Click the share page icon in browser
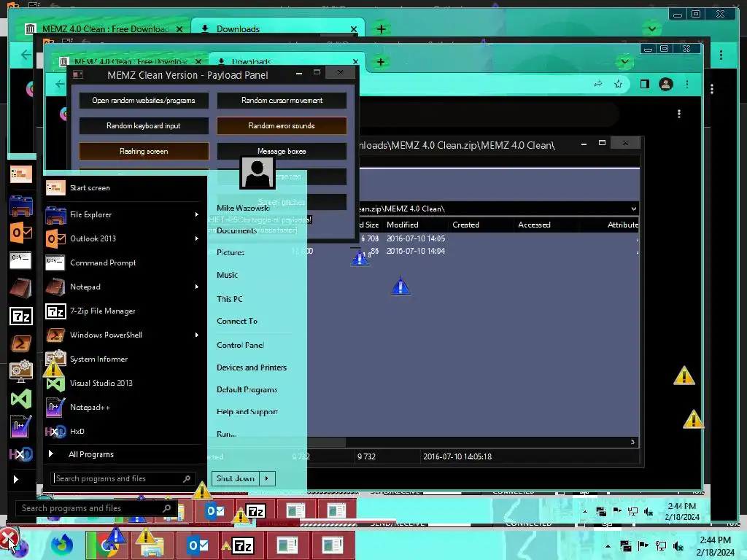 pyautogui.click(x=598, y=85)
